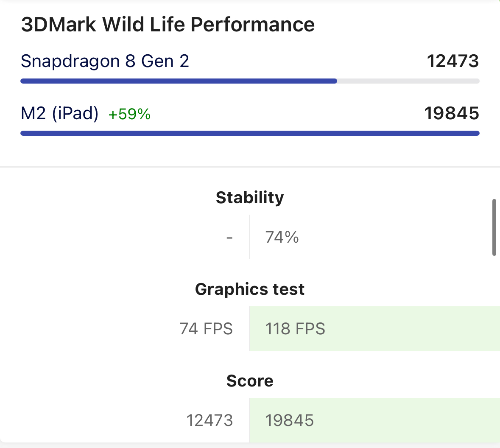Click the Snapdragon 8 Gen 2 link
Viewport: 500px width, 448px height.
(x=105, y=61)
